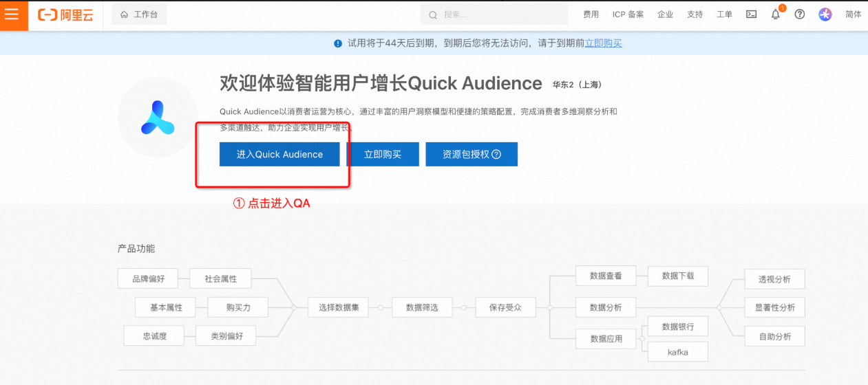Click the 数据银行 box

678,327
